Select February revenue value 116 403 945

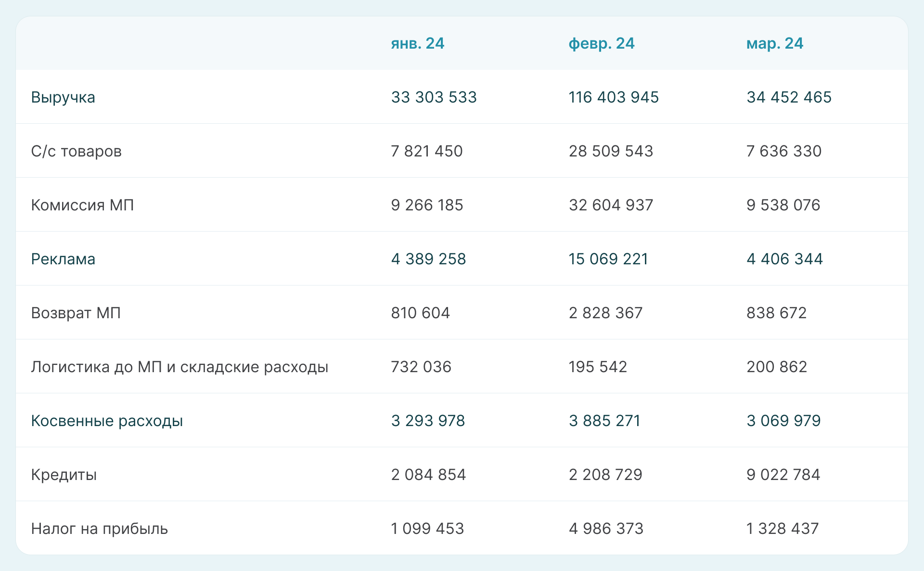tap(613, 97)
